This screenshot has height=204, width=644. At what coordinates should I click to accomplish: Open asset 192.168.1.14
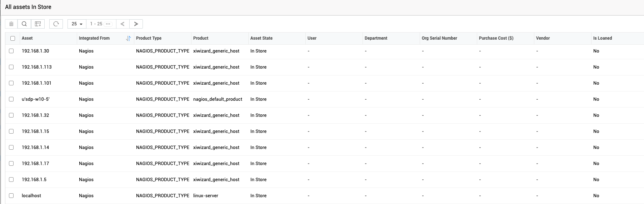coord(35,148)
